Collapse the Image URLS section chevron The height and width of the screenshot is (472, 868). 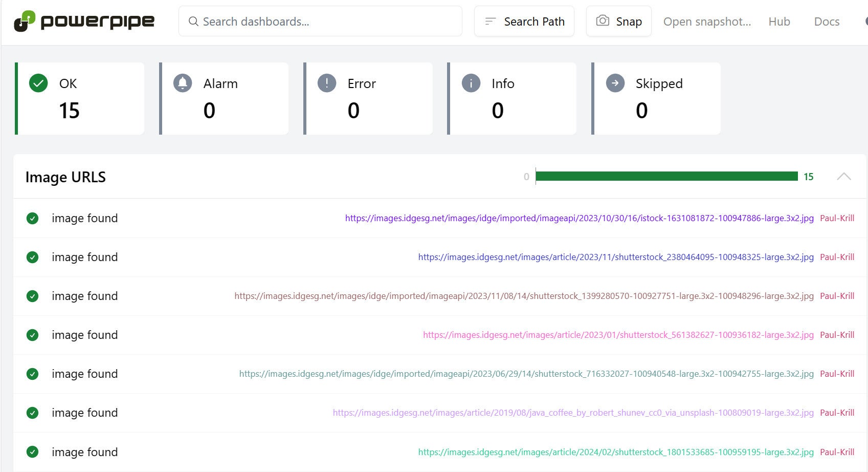pyautogui.click(x=844, y=177)
